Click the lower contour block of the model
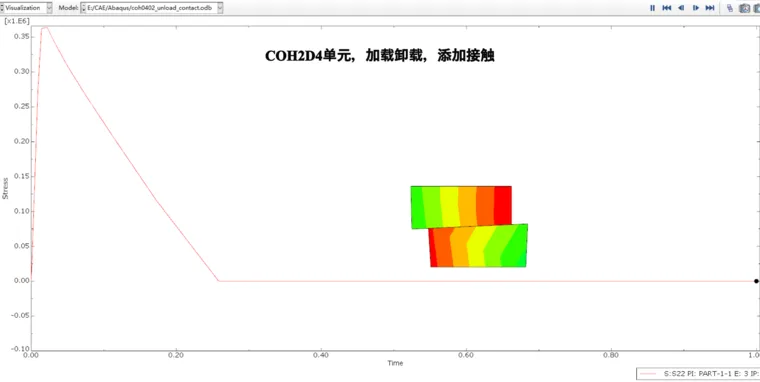760x382 pixels. [x=478, y=246]
